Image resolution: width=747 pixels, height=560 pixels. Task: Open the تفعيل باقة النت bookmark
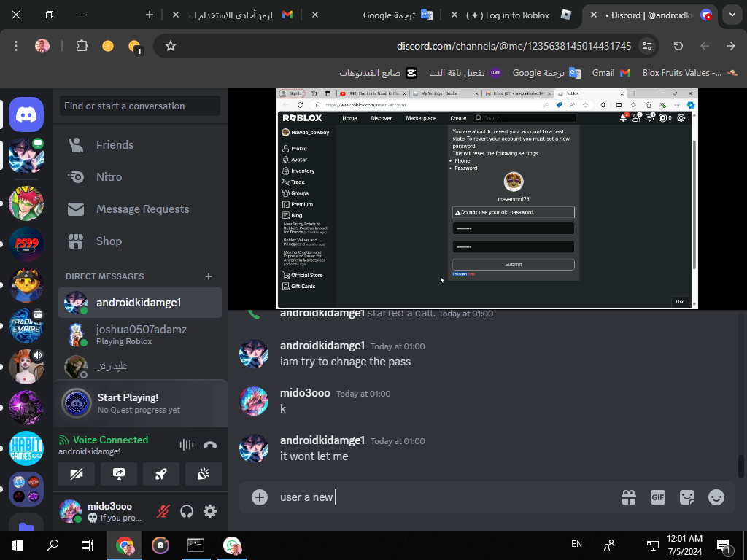point(465,73)
